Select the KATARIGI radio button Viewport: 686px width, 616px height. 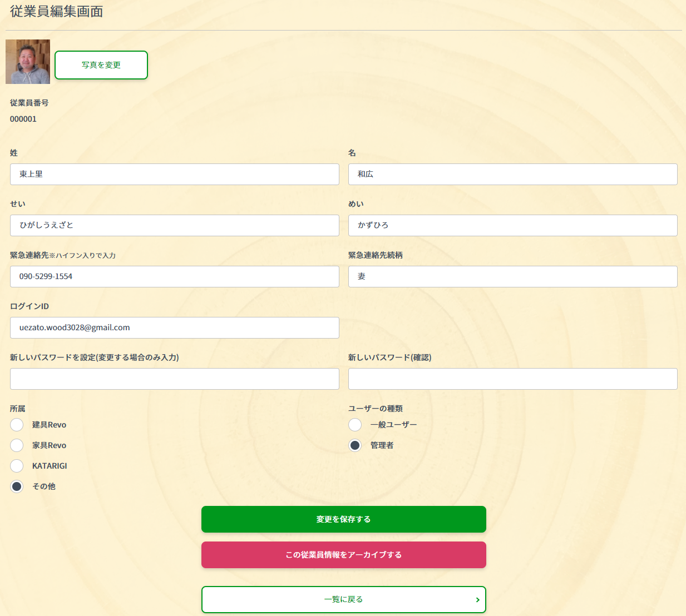17,466
